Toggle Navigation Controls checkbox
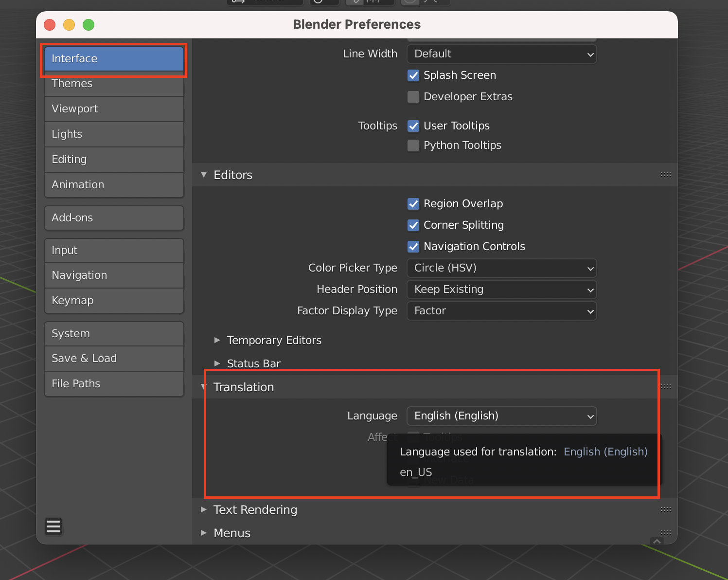728x580 pixels. [x=413, y=247]
